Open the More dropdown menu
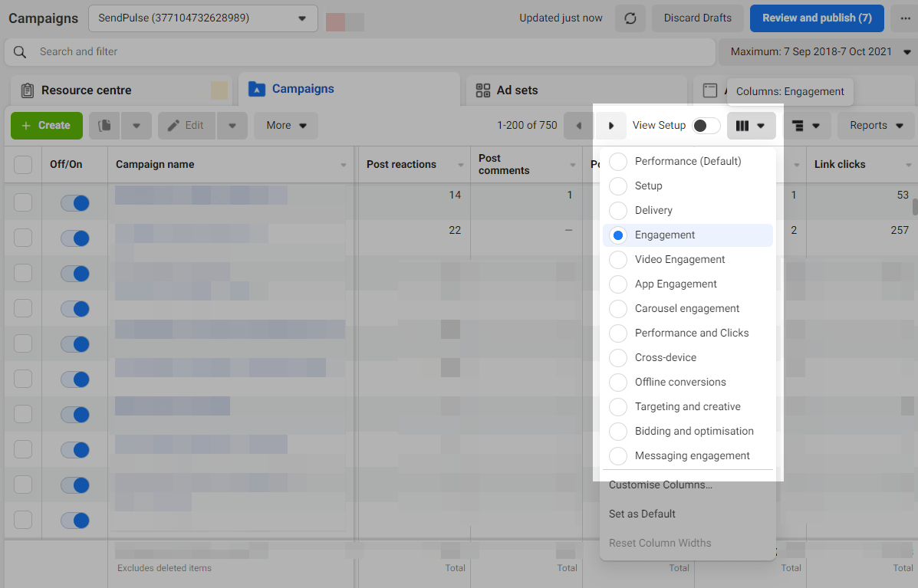The width and height of the screenshot is (918, 588). point(286,126)
